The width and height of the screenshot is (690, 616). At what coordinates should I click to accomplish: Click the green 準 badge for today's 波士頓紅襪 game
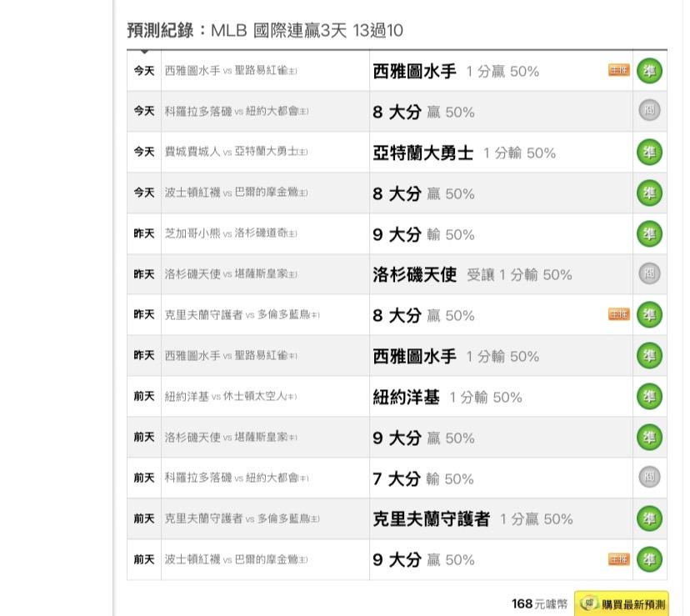649,193
